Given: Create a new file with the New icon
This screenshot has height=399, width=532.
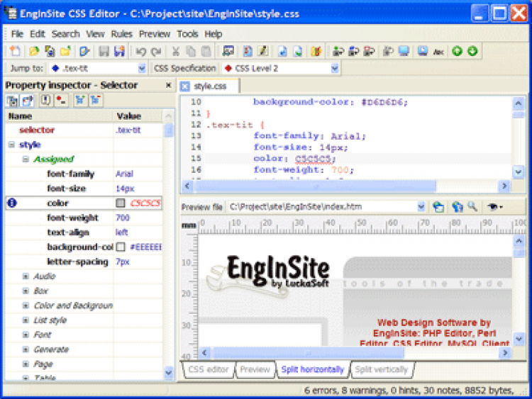Looking at the screenshot, I should coord(16,51).
